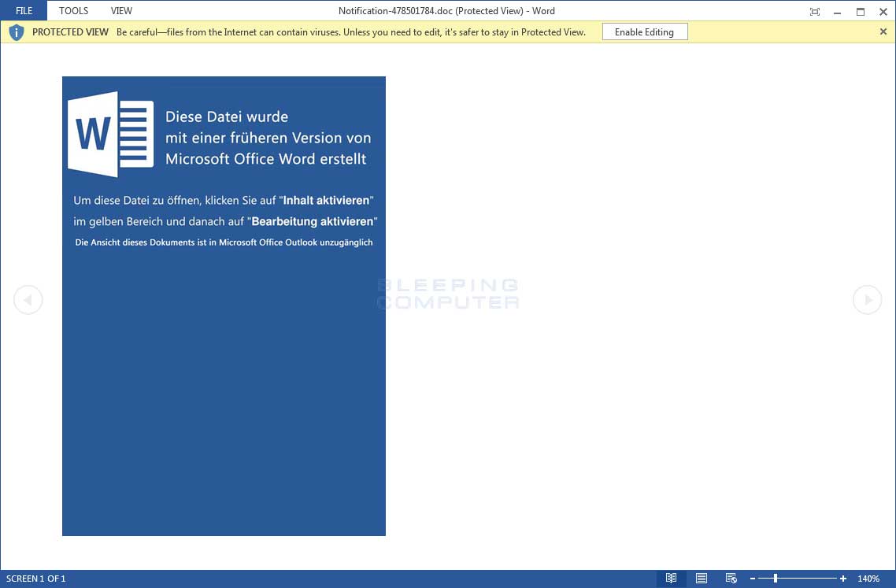Screen dimensions: 896x588
Task: Click the PROTECTED VIEW label
Action: point(70,32)
